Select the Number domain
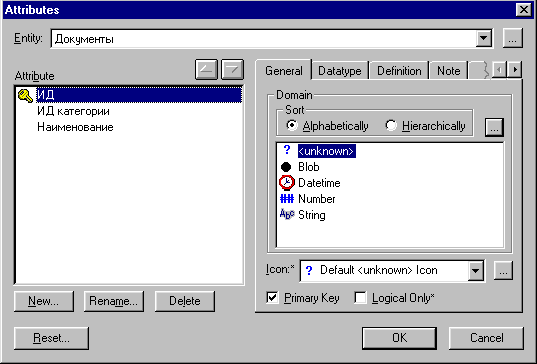537x364 pixels. [316, 199]
